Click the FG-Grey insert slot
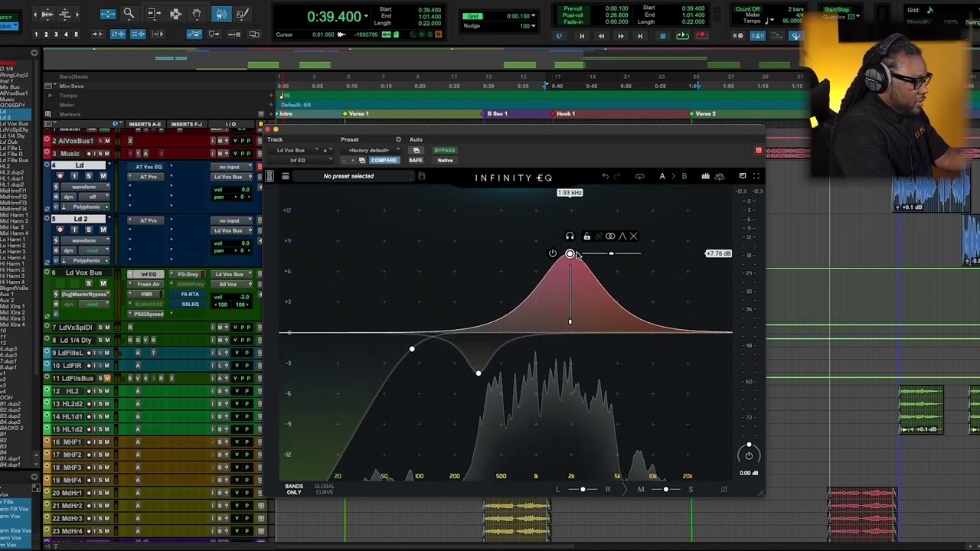 click(x=188, y=274)
